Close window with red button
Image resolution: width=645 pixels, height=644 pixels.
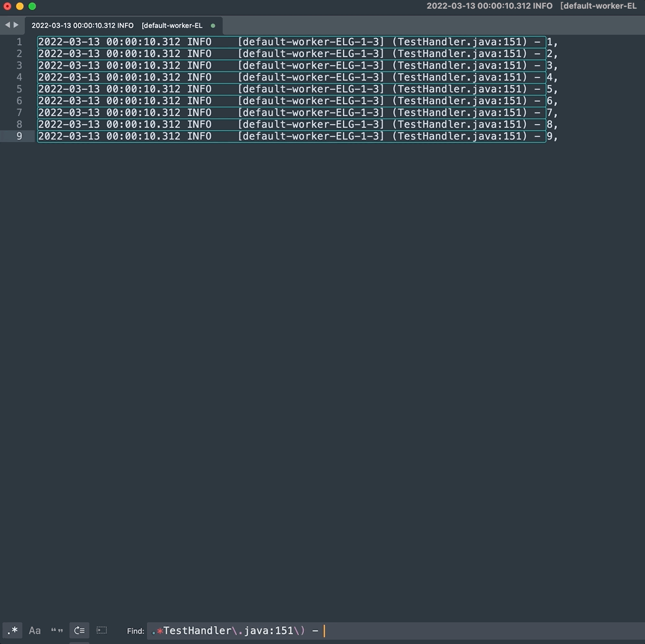[x=7, y=6]
